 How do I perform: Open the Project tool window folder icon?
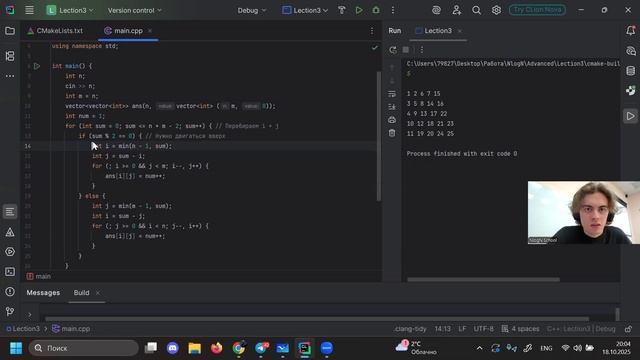point(10,31)
